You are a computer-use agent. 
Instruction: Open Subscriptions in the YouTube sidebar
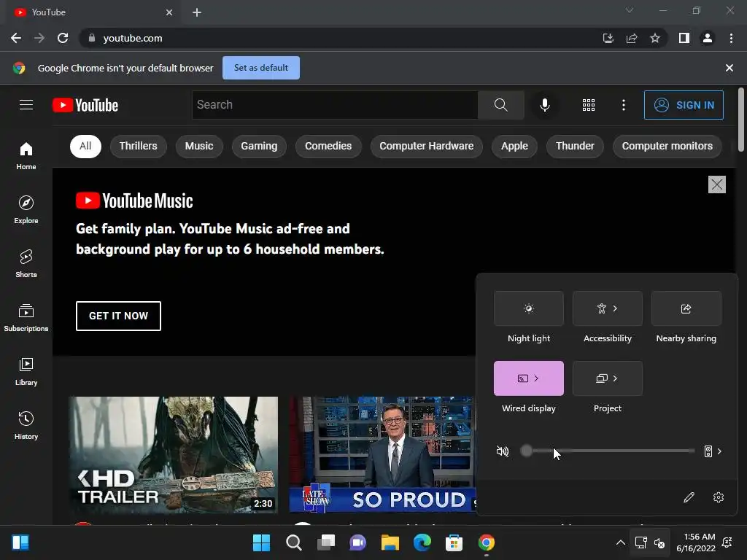(26, 318)
